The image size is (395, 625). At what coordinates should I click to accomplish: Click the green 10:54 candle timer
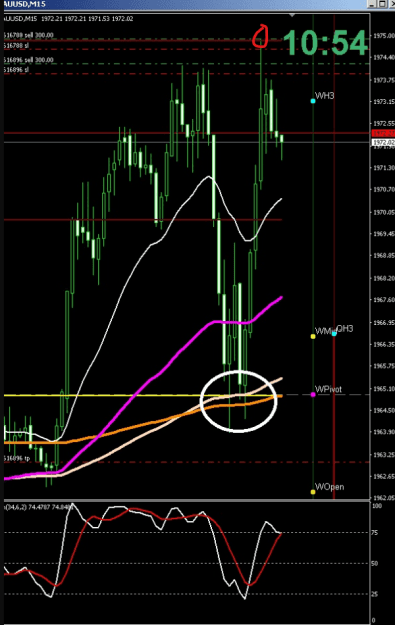(x=325, y=43)
